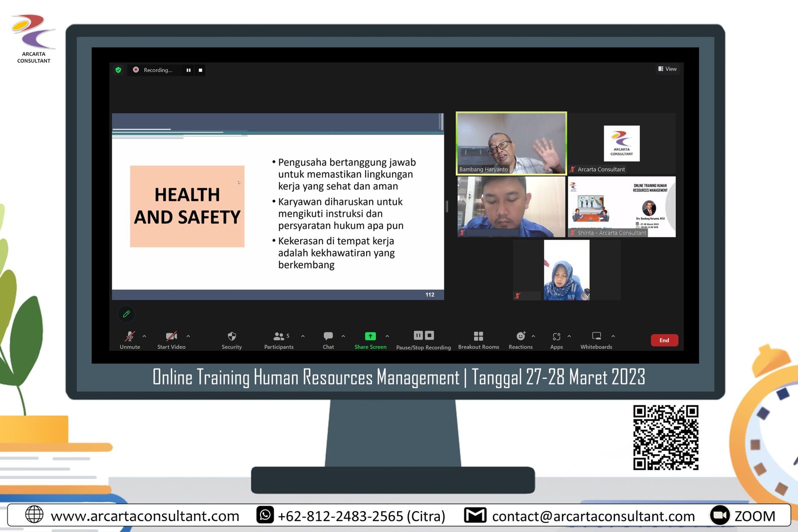Screen dimensions: 798x532
Task: Open the View layout menu
Action: pyautogui.click(x=667, y=69)
